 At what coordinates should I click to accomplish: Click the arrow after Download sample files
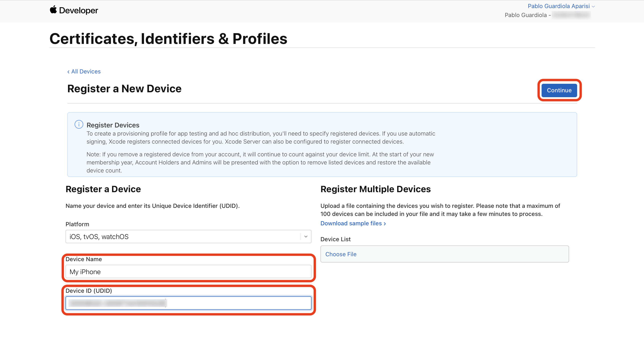tap(385, 224)
